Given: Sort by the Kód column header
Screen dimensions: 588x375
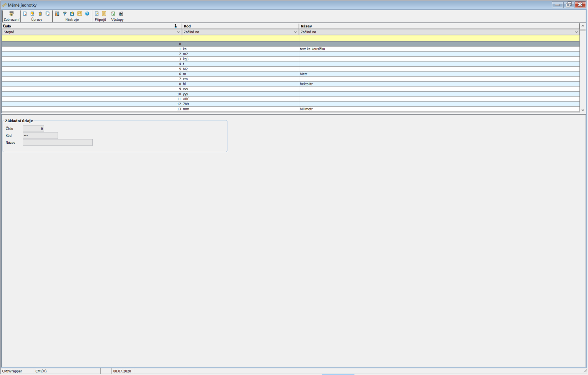Looking at the screenshot, I should [x=240, y=26].
